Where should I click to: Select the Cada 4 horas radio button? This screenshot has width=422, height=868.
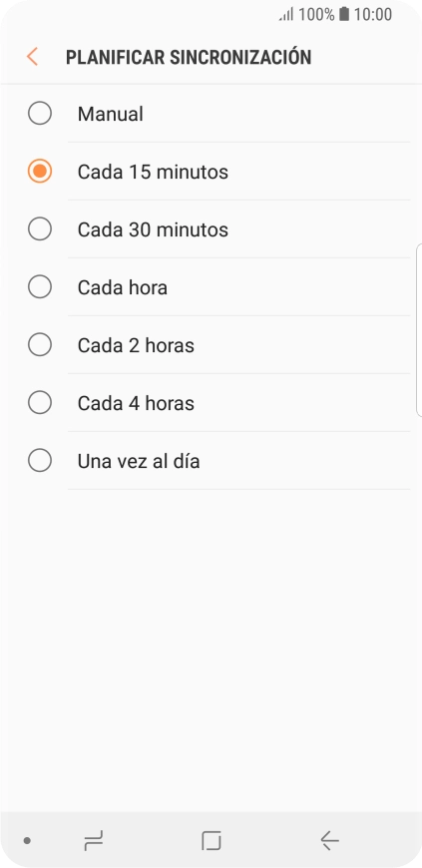click(40, 402)
